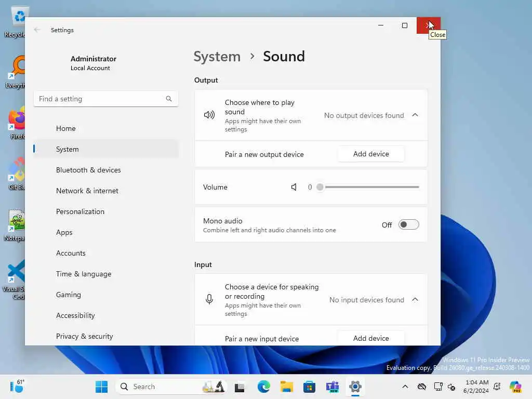The width and height of the screenshot is (532, 399).
Task: Click Add device for new output device
Action: pyautogui.click(x=371, y=154)
